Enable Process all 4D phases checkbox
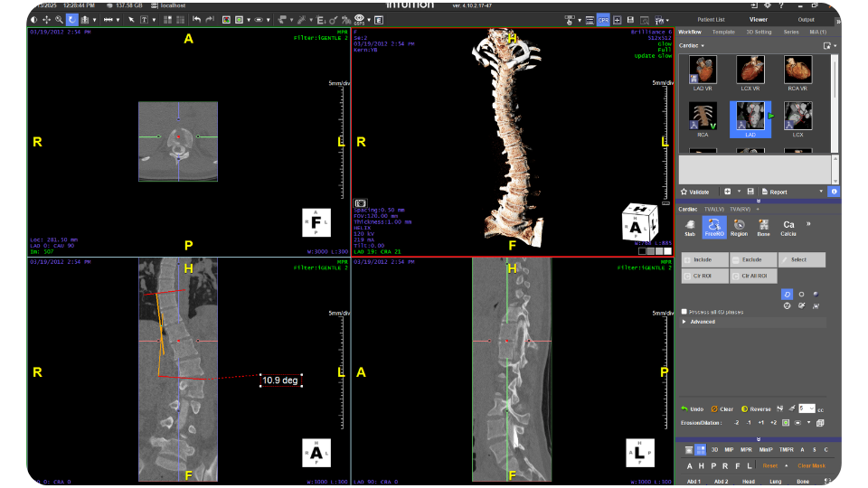 684,311
